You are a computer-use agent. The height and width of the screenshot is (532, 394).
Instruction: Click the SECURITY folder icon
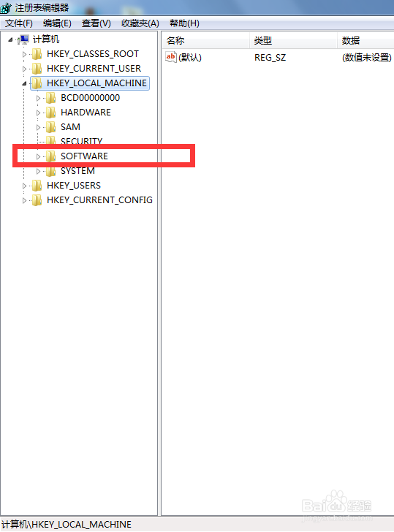click(51, 140)
